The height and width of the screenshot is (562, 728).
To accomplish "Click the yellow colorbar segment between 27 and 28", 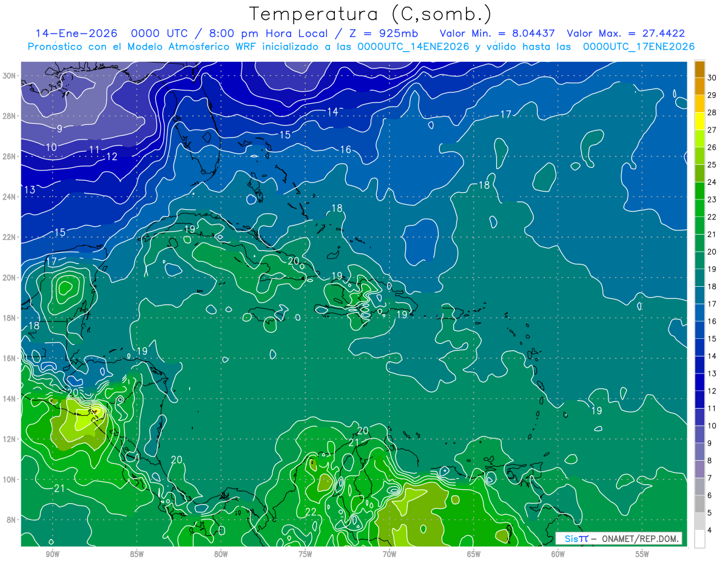I will click(699, 121).
